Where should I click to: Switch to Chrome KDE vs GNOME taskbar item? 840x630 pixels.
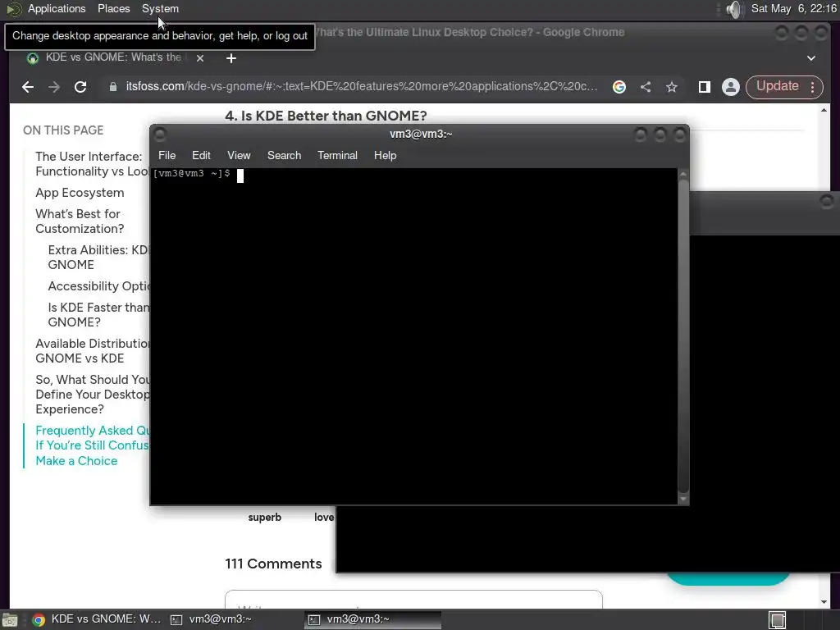tap(97, 619)
